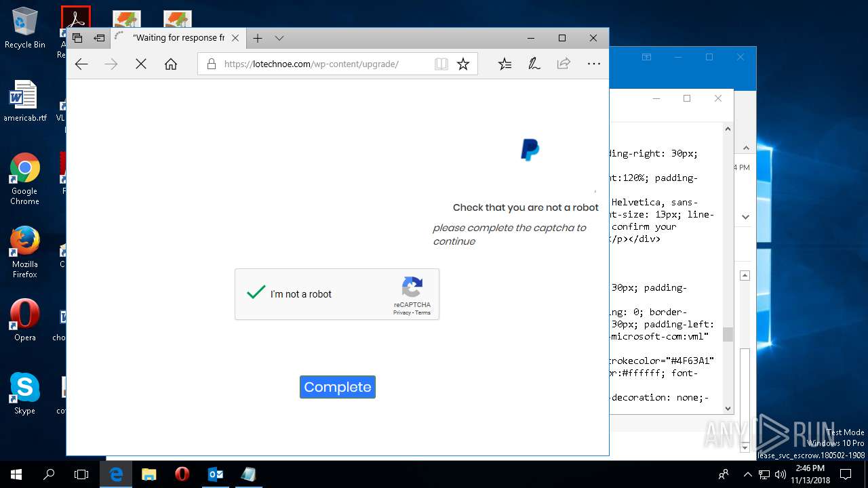Click the PayPal logo
Screen dimensions: 868x488
point(530,150)
